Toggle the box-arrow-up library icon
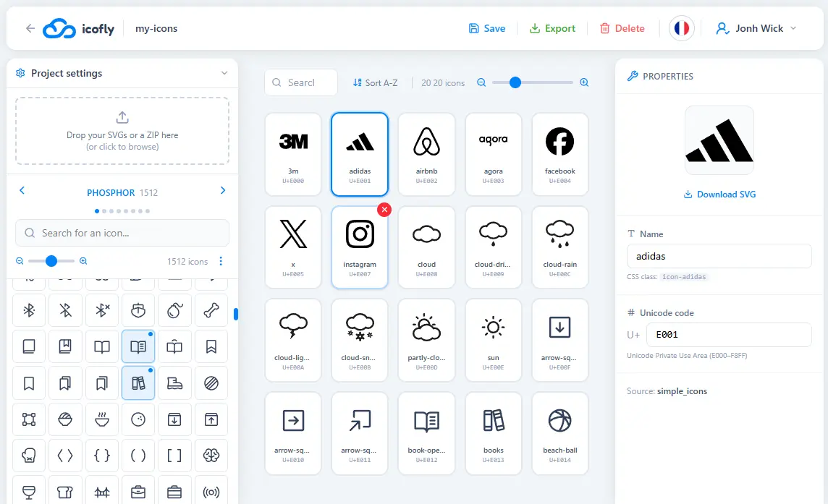Viewport: 828px width, 504px height. point(211,419)
